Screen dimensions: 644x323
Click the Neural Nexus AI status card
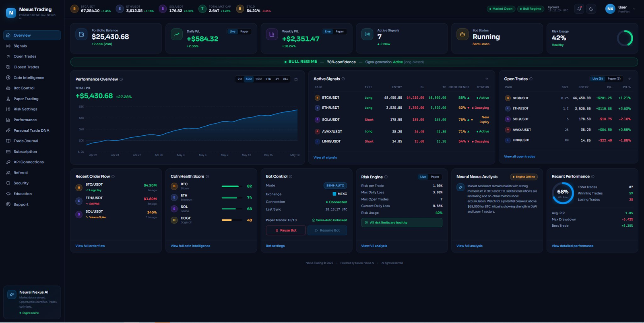32,302
